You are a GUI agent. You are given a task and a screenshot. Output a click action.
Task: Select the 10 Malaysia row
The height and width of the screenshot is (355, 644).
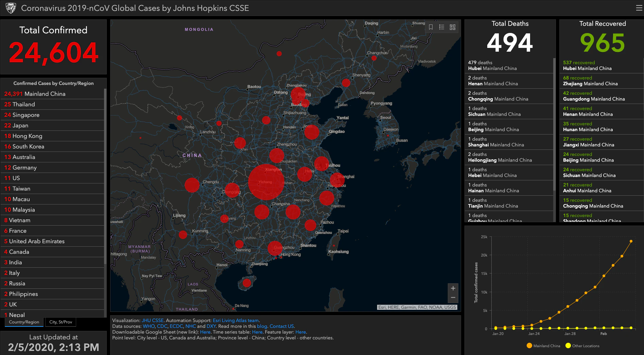(53, 210)
